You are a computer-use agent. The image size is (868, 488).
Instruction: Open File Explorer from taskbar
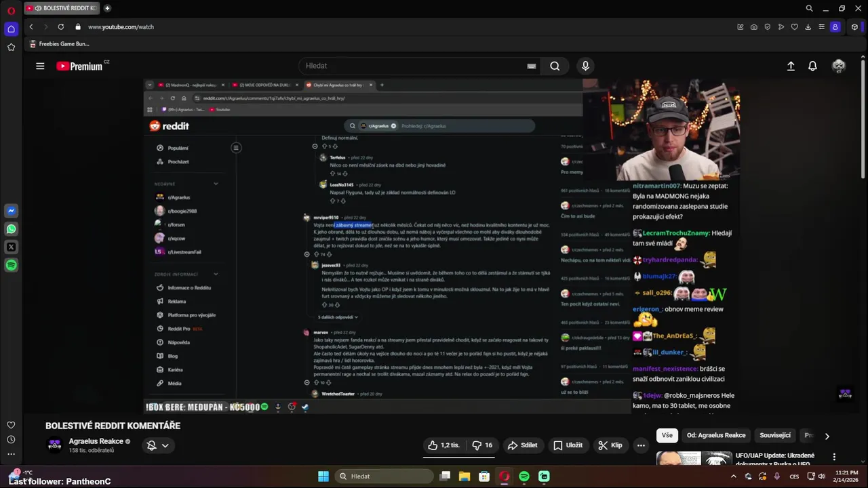465,476
